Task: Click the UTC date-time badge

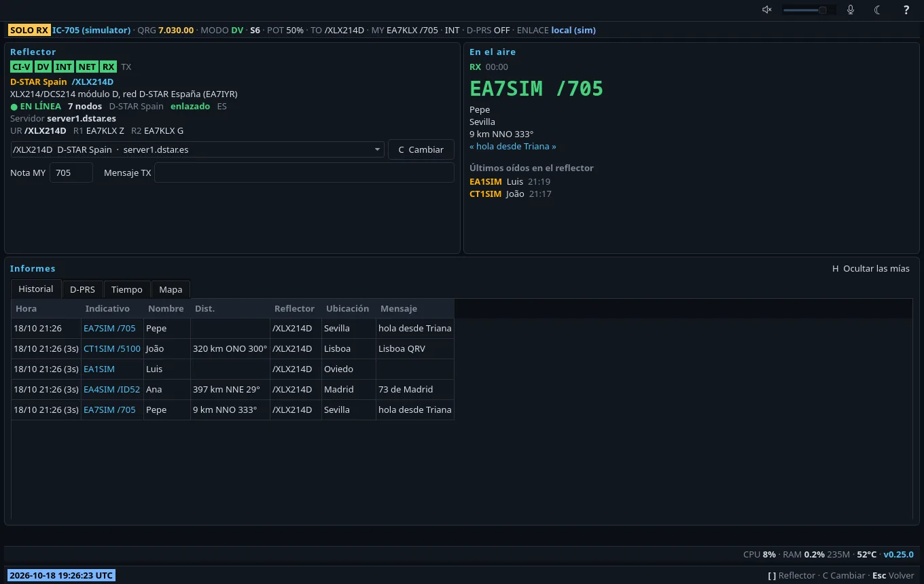Action: [x=61, y=575]
